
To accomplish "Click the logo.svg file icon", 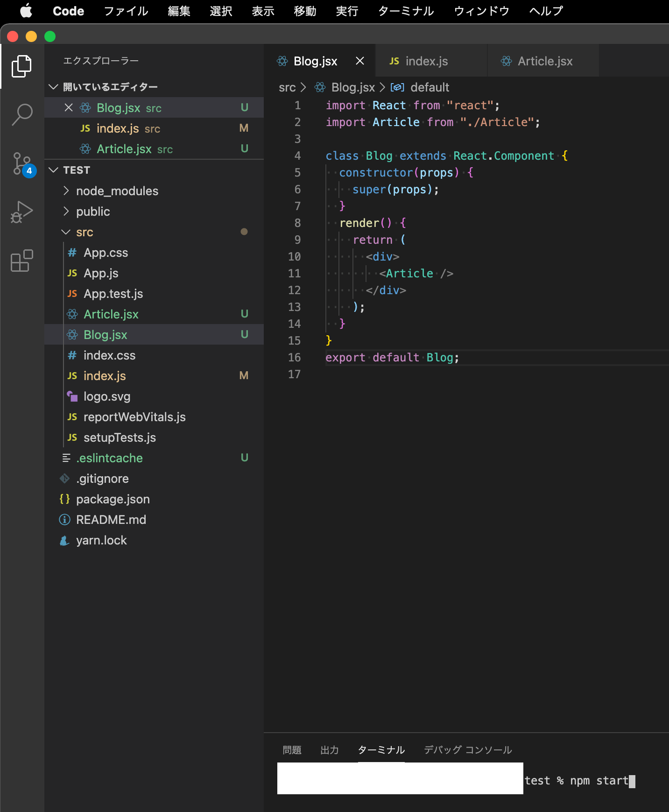I will 72,396.
